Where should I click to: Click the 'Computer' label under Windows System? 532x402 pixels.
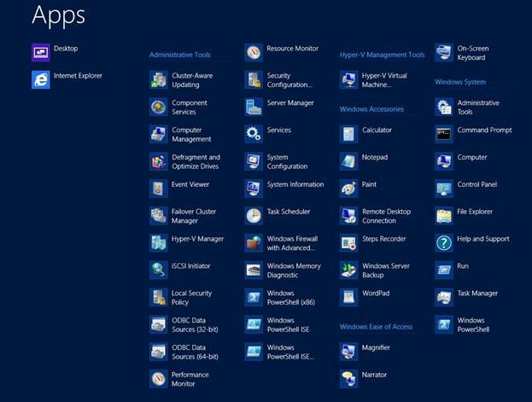click(x=472, y=157)
